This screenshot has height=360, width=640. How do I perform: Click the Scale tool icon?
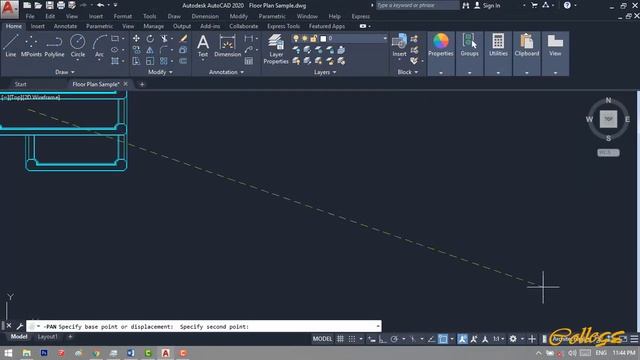150,61
